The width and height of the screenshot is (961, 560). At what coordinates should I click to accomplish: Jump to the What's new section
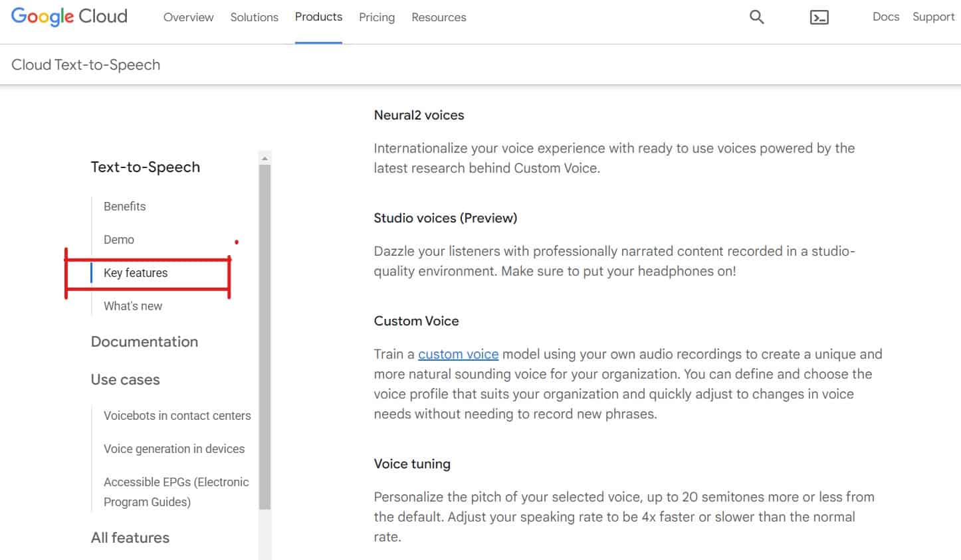(x=133, y=306)
